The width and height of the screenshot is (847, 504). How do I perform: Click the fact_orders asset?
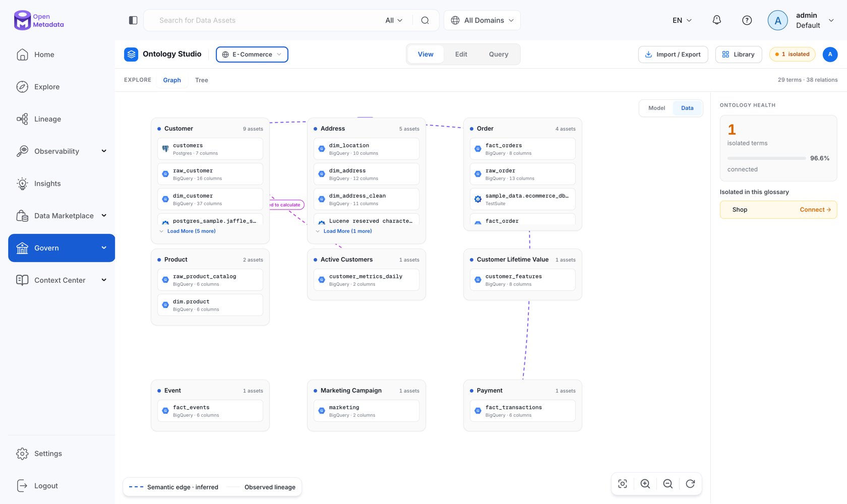[x=522, y=149]
